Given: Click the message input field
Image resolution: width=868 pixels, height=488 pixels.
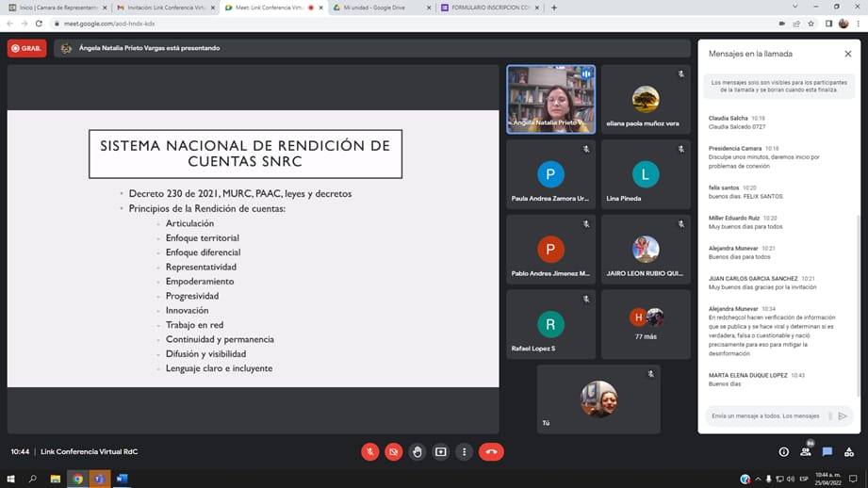Looking at the screenshot, I should [x=765, y=415].
